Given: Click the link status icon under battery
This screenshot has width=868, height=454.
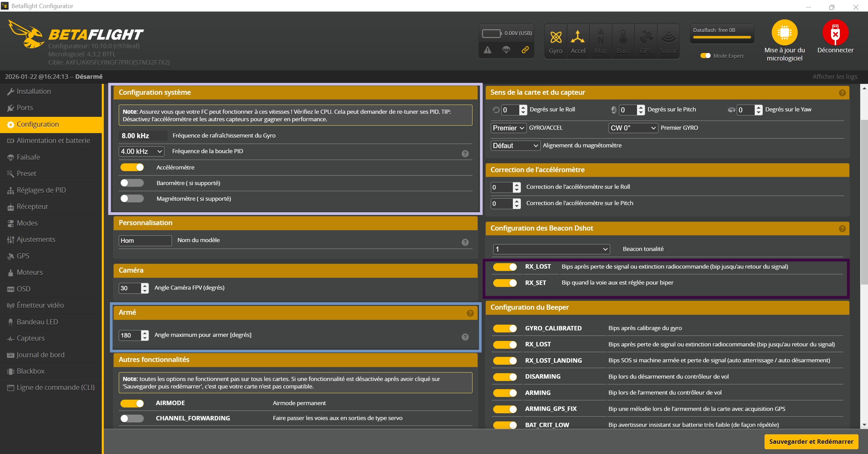Looking at the screenshot, I should tap(525, 50).
